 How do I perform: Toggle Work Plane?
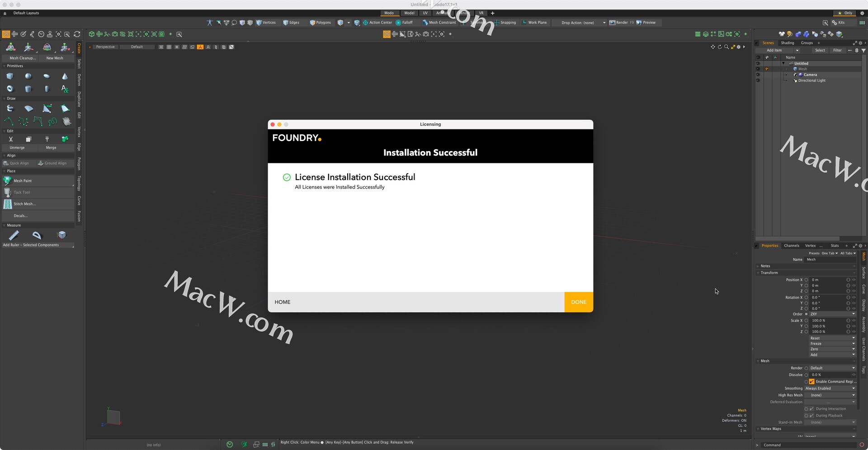pyautogui.click(x=534, y=23)
